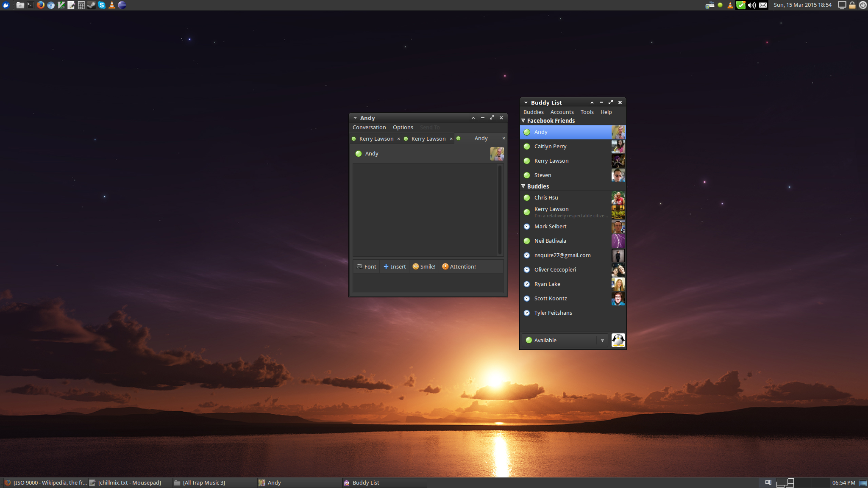Close the Andy conversation tab
The width and height of the screenshot is (868, 488).
(504, 139)
